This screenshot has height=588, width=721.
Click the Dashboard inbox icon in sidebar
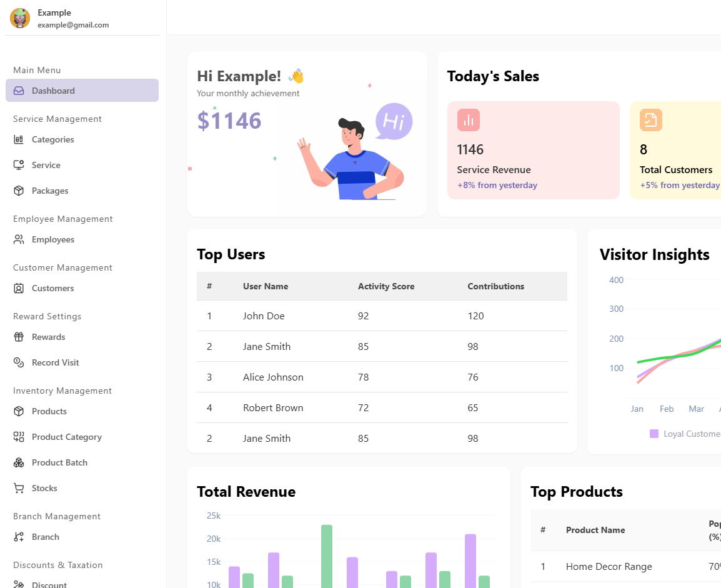19,91
